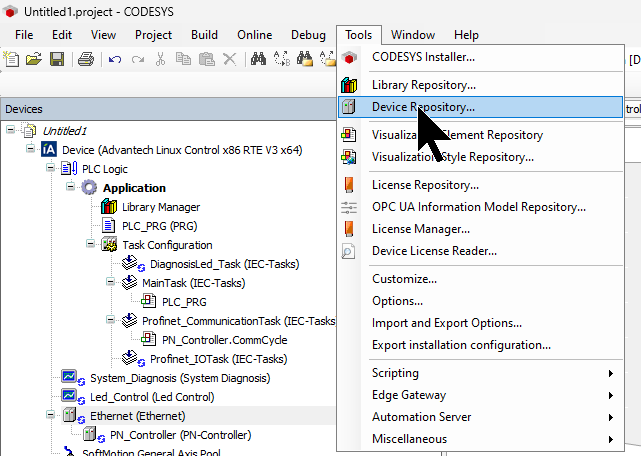Click the New File toolbar icon

12,60
